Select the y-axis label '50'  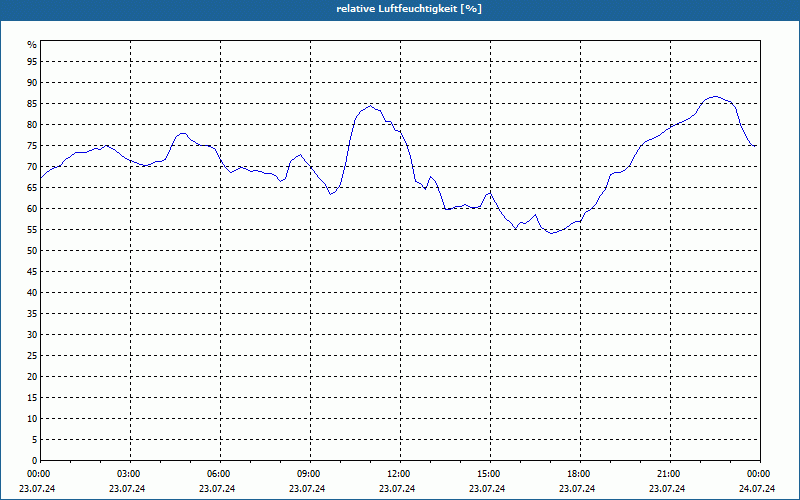coord(32,251)
